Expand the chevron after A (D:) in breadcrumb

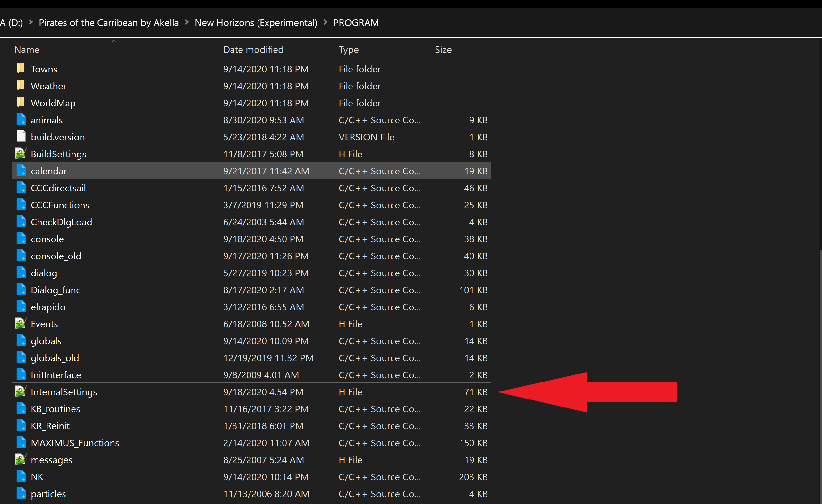[x=31, y=22]
